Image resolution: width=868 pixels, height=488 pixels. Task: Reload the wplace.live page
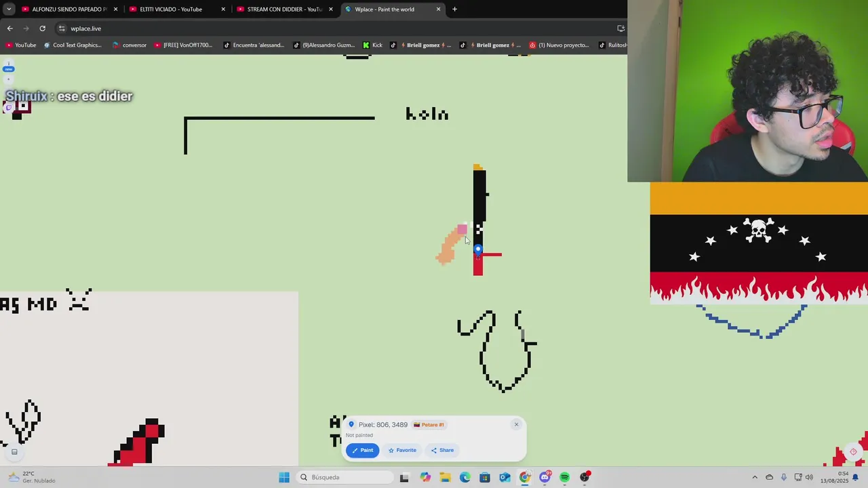point(42,28)
